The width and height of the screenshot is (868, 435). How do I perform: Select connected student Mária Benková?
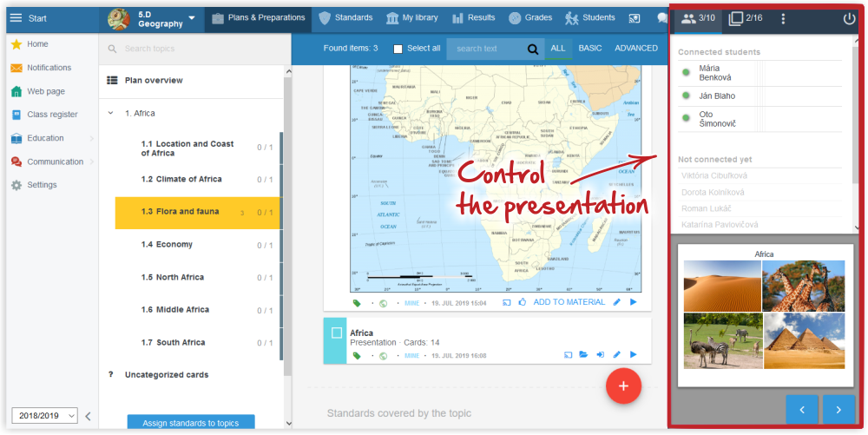click(760, 73)
